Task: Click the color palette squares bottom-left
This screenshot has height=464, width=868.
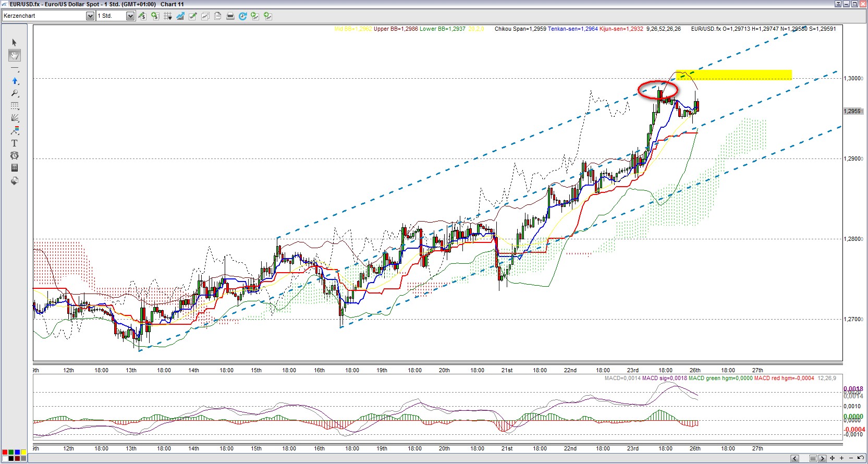Action: click(14, 455)
